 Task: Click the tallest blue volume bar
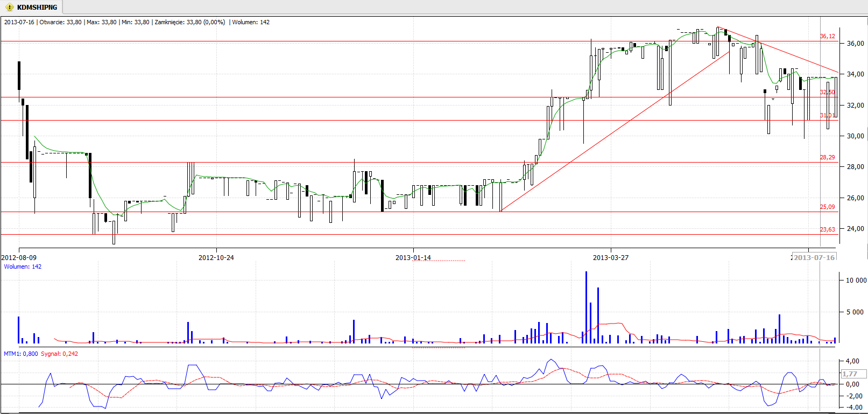586,307
